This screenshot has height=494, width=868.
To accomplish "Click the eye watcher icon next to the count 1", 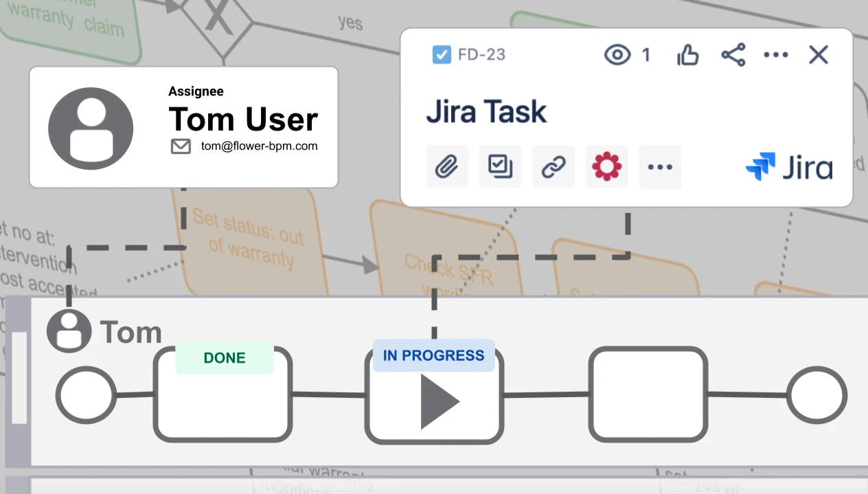I will pyautogui.click(x=618, y=55).
